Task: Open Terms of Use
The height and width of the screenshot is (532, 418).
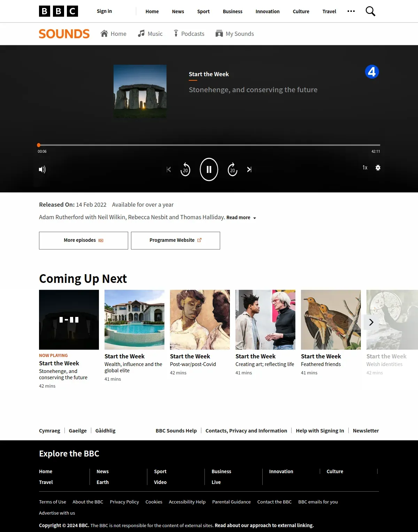Action: (53, 502)
